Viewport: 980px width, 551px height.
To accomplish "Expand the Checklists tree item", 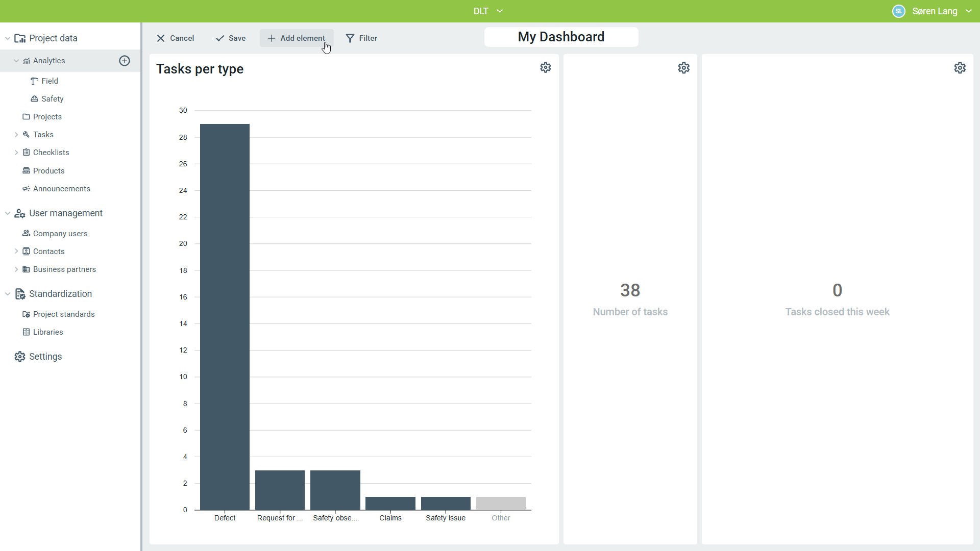I will (16, 153).
